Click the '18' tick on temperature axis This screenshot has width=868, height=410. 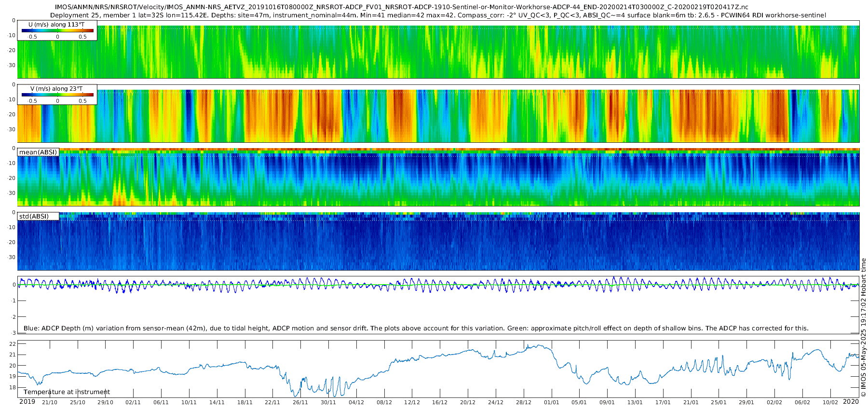pyautogui.click(x=13, y=387)
